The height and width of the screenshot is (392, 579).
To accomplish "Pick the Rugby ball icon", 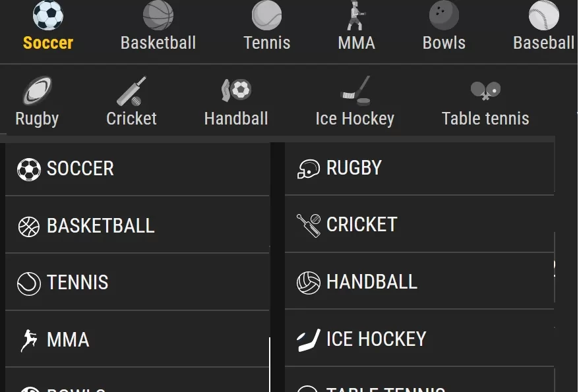I will [x=38, y=91].
